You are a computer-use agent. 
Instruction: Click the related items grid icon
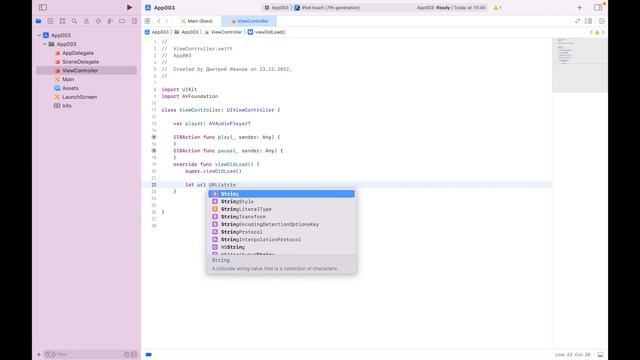pos(147,21)
